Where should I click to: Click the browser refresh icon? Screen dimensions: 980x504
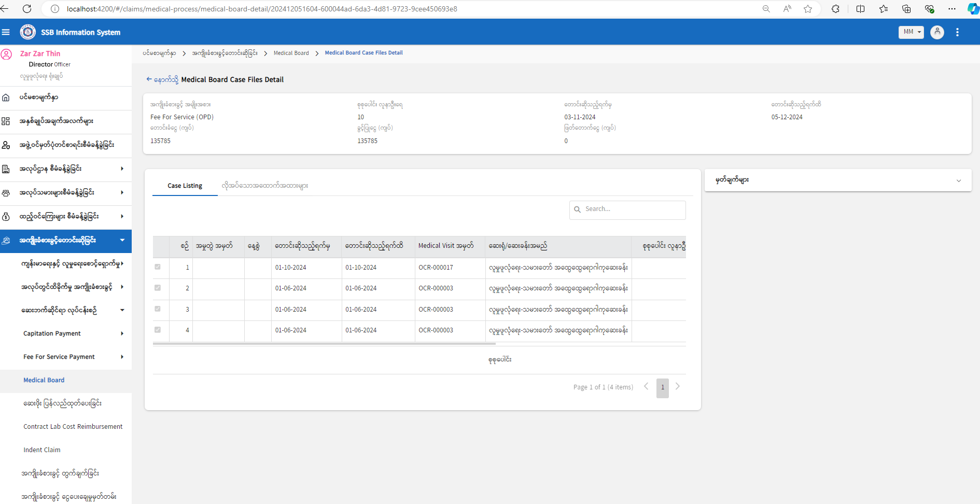click(x=27, y=9)
